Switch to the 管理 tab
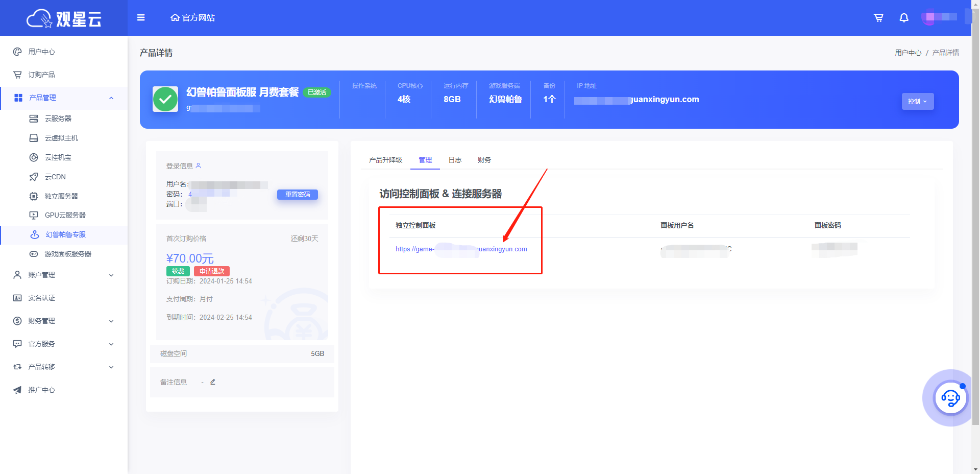 [x=425, y=160]
